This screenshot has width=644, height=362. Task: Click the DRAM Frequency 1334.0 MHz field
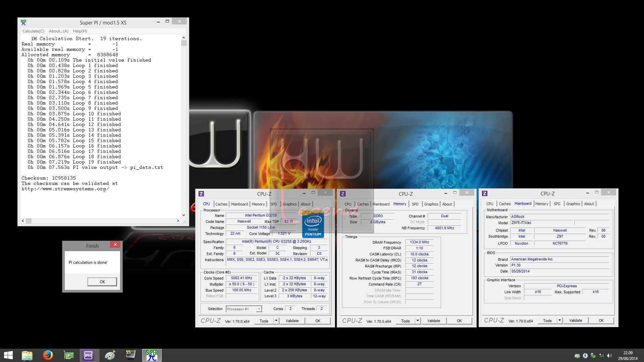pos(419,242)
